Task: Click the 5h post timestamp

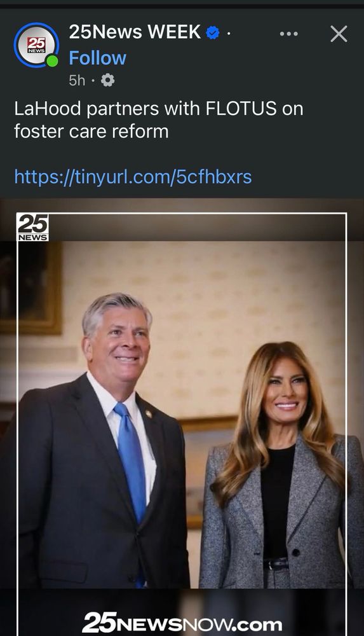Action: pyautogui.click(x=77, y=80)
